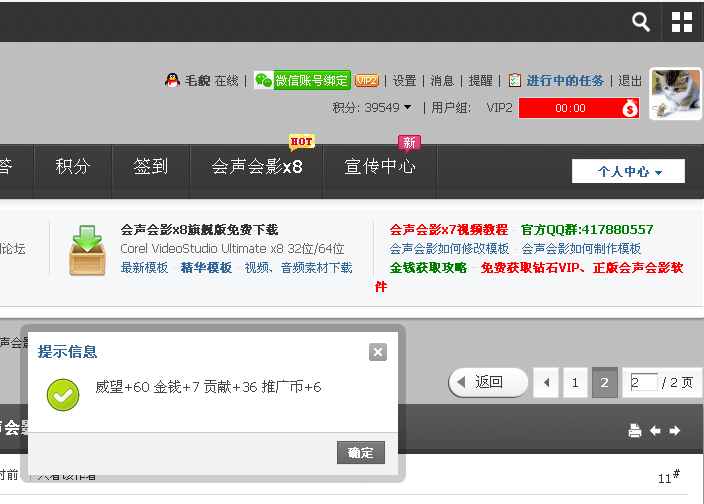The image size is (704, 504).
Task: Open 会声会影如何制作模板 link
Action: tap(581, 249)
